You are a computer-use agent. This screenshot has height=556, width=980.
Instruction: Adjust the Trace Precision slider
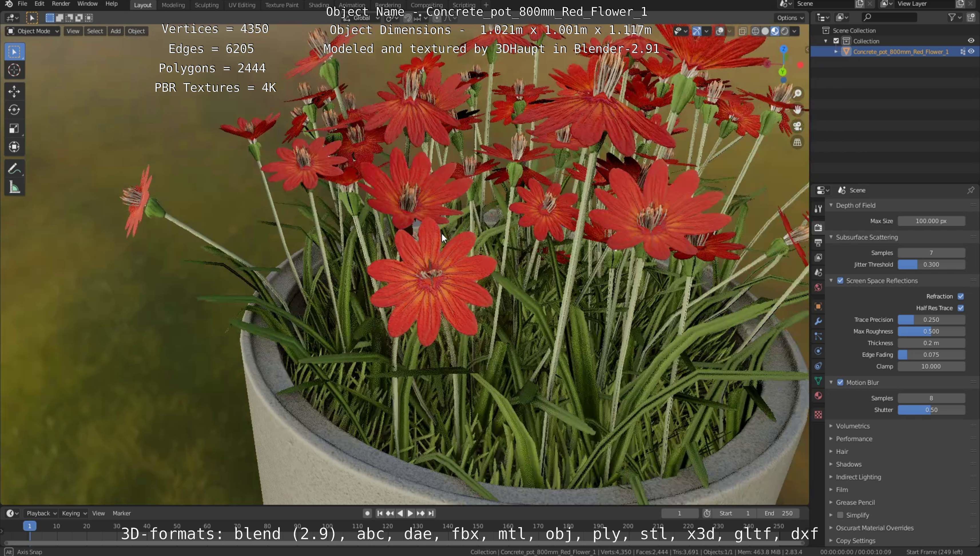click(x=931, y=320)
